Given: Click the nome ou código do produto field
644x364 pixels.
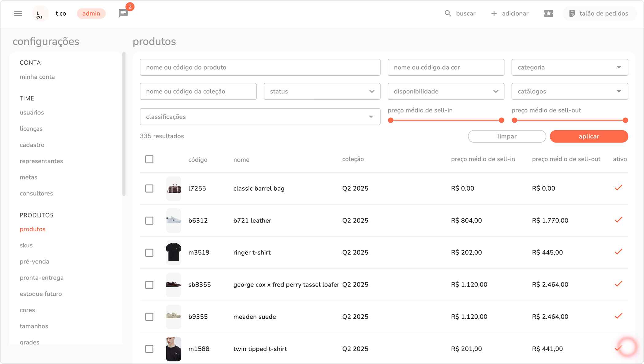Looking at the screenshot, I should coord(260,67).
